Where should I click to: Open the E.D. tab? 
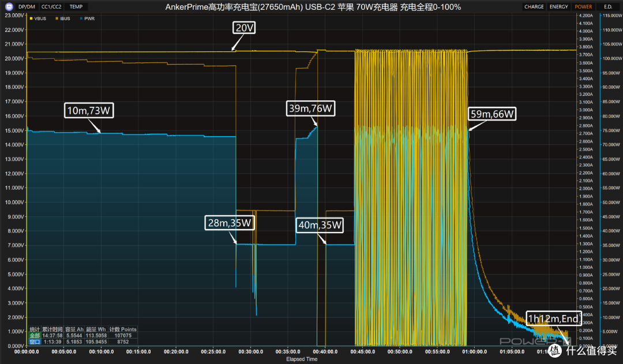(607, 7)
